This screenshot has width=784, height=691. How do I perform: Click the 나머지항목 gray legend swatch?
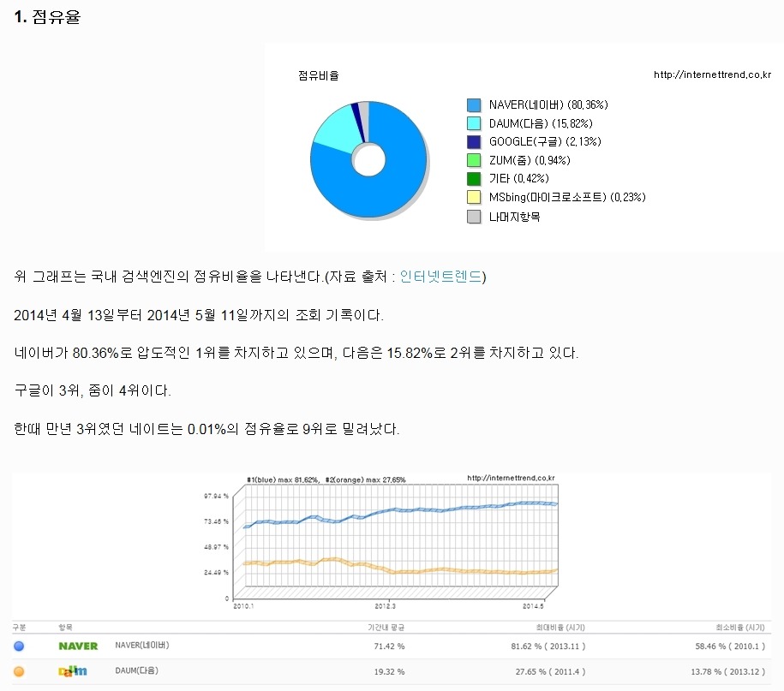click(474, 217)
